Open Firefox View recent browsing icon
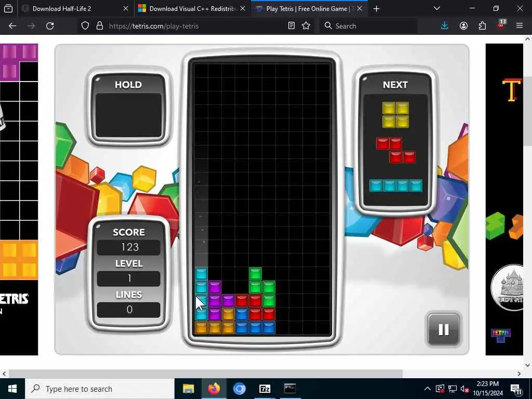Image resolution: width=532 pixels, height=399 pixels. (x=8, y=9)
